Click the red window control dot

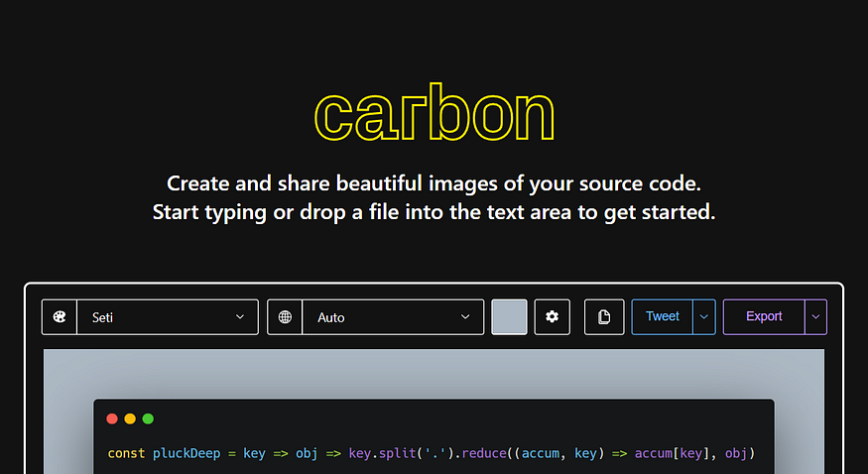[x=112, y=418]
